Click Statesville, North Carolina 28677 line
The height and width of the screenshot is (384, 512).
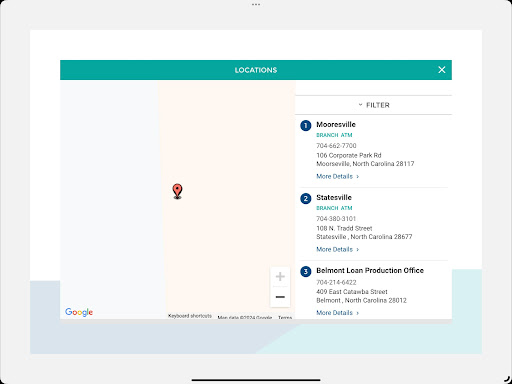(x=364, y=237)
